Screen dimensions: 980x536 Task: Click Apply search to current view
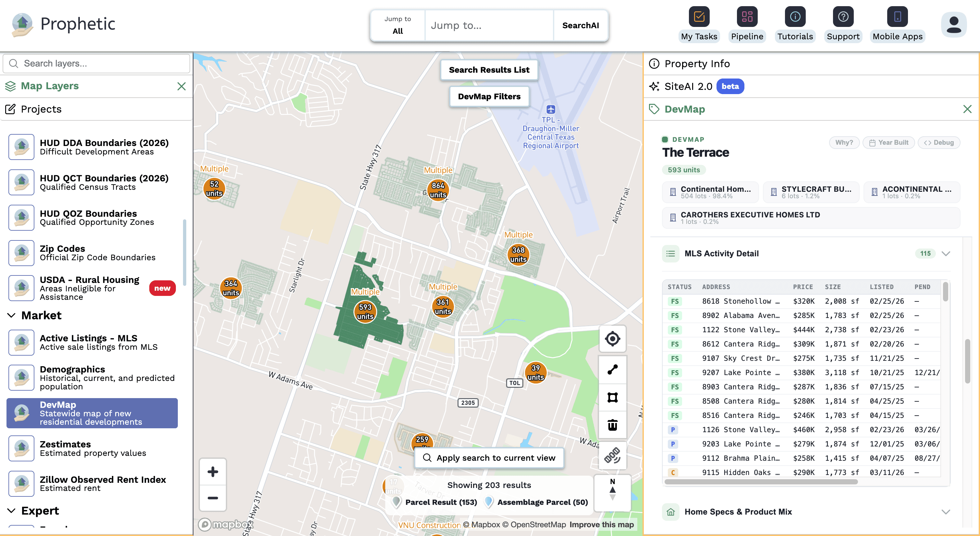[x=489, y=457]
